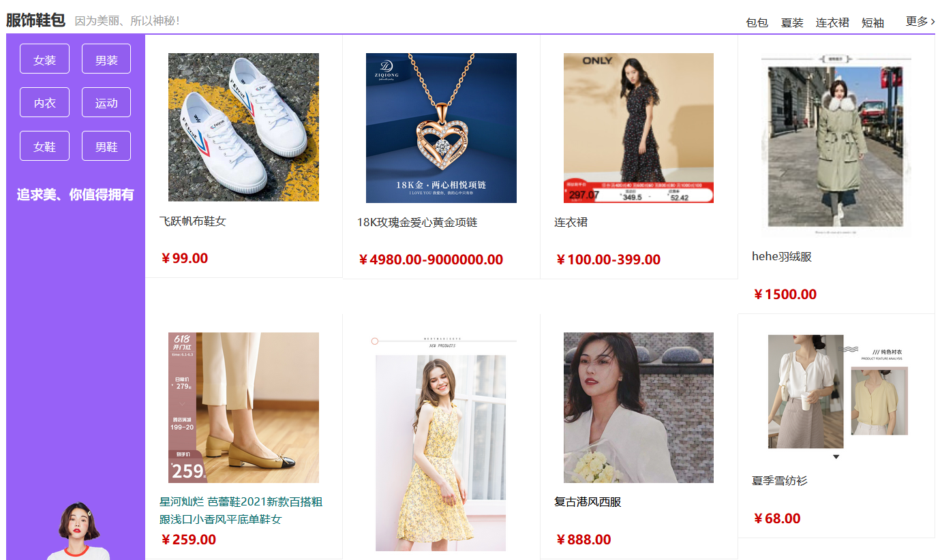
Task: Open the 女鞋 category
Action: pyautogui.click(x=44, y=146)
